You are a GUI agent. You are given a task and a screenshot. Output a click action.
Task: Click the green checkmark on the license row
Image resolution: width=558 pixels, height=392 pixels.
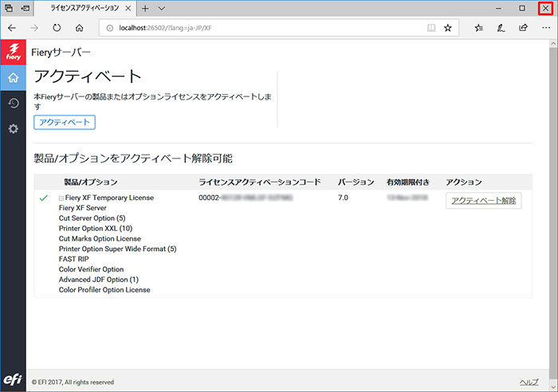pos(43,198)
